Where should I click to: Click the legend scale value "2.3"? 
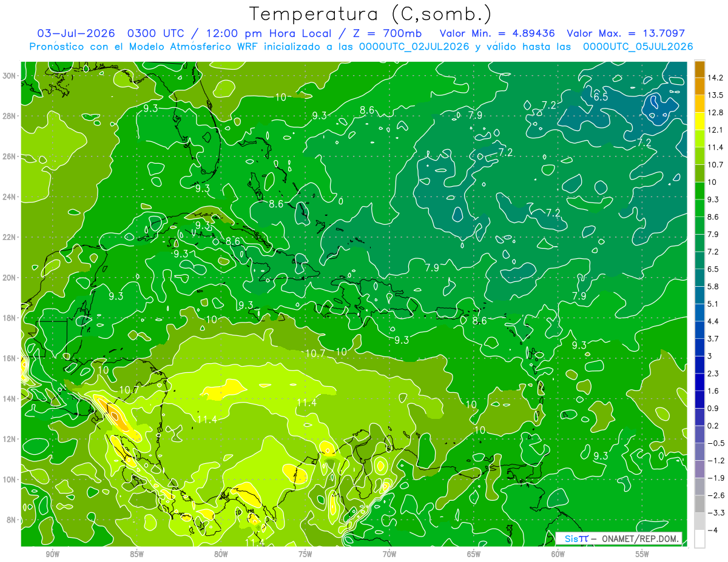point(713,373)
